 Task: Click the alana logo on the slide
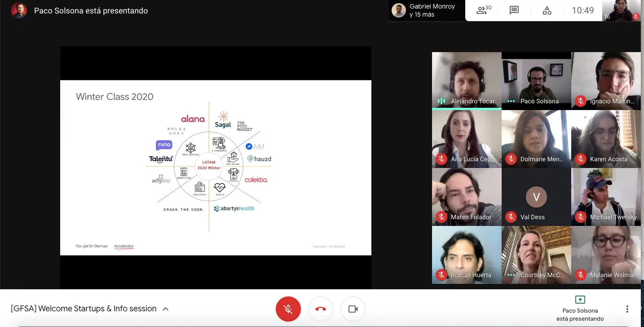[193, 119]
